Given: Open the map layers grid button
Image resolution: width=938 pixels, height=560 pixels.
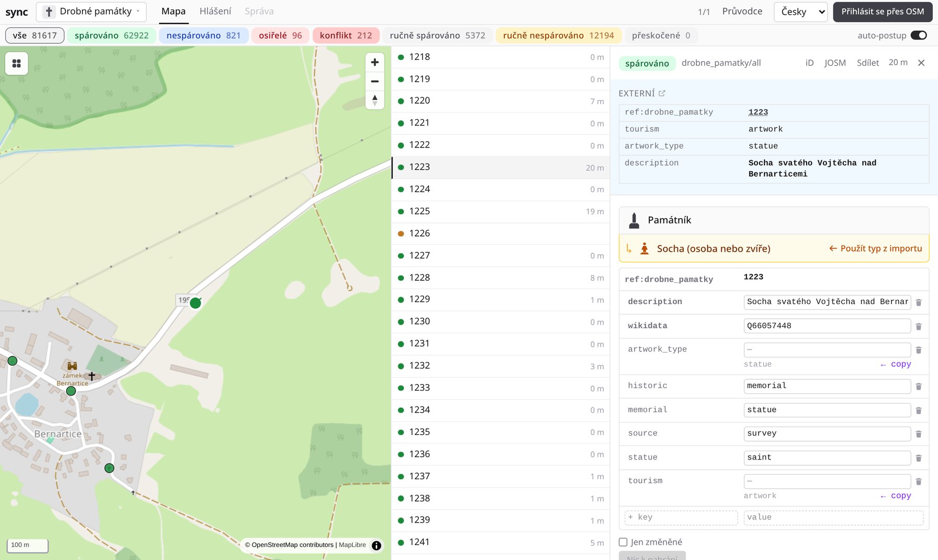Looking at the screenshot, I should point(17,64).
